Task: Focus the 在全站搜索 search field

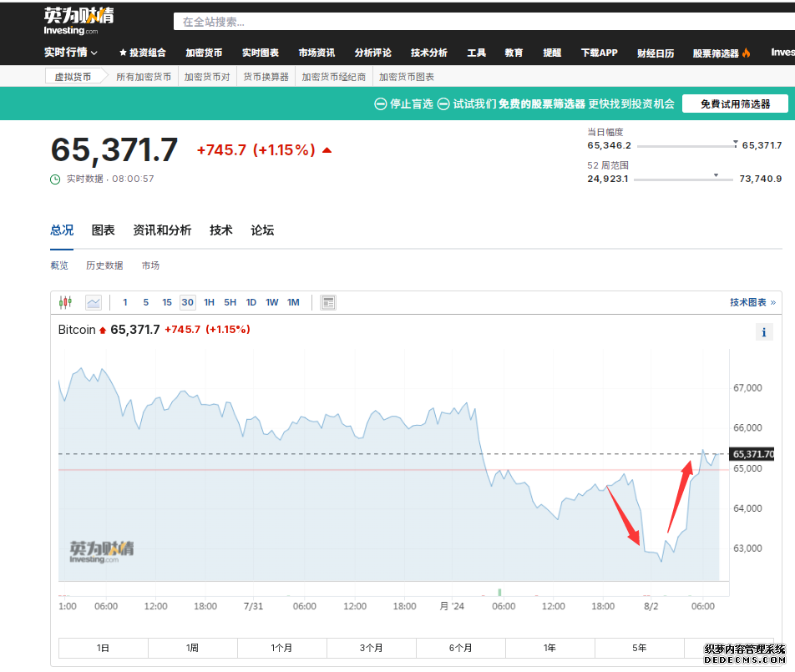Action: (x=484, y=22)
